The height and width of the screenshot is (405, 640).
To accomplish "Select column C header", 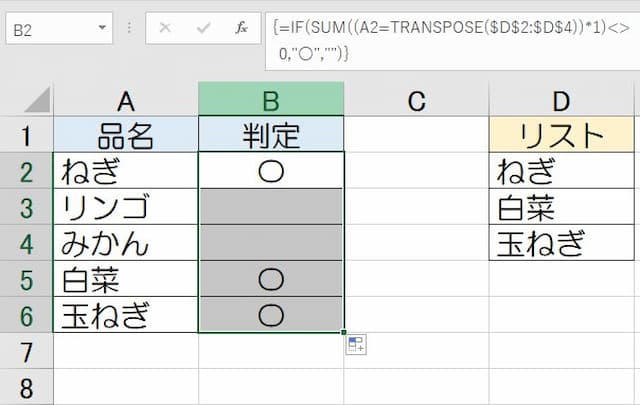I will (416, 99).
